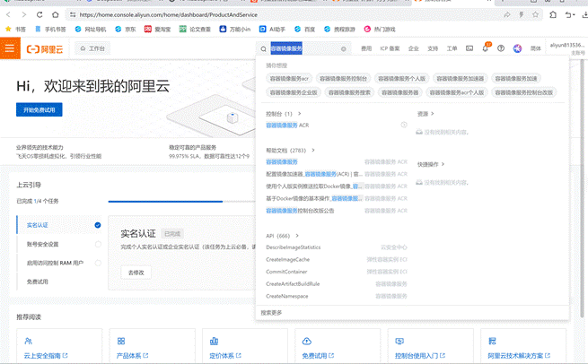The height and width of the screenshot is (364, 588).
Task: Open 手机书签 bookmark
Action: click(x=50, y=30)
